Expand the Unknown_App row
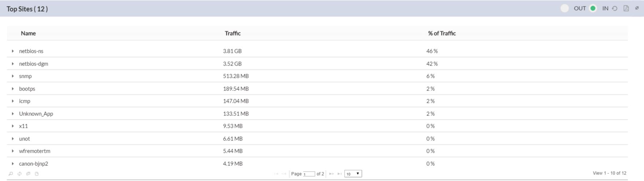The image size is (644, 181). [13, 114]
